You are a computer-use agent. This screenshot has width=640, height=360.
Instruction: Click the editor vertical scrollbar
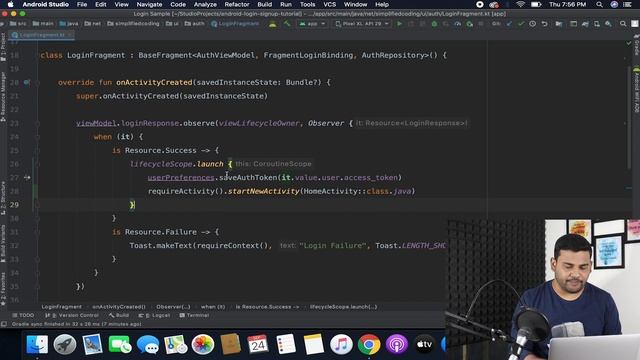pyautogui.click(x=629, y=118)
